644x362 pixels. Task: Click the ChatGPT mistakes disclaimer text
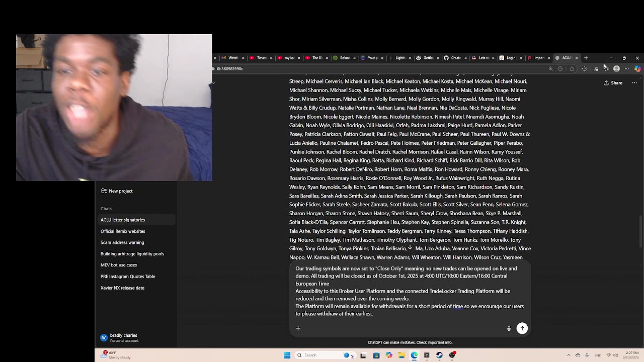410,342
